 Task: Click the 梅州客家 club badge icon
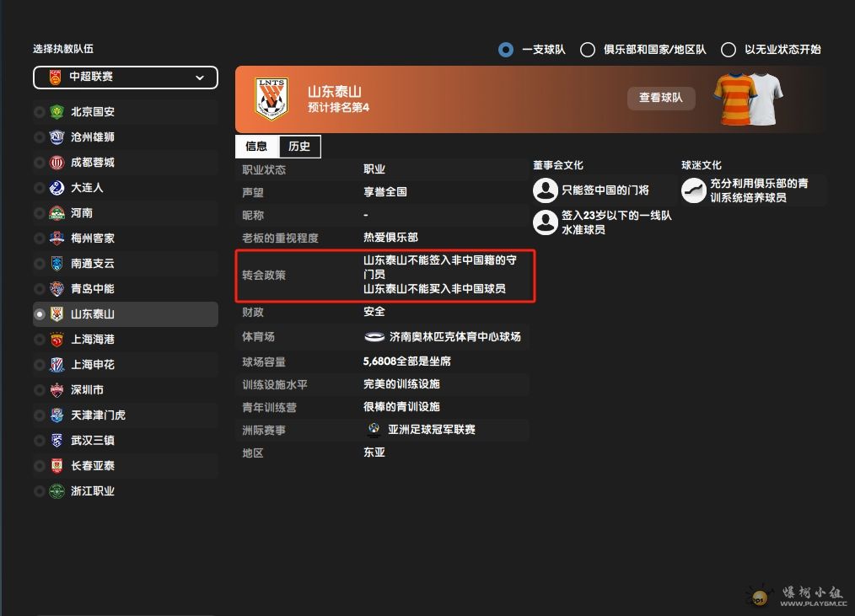[x=56, y=238]
